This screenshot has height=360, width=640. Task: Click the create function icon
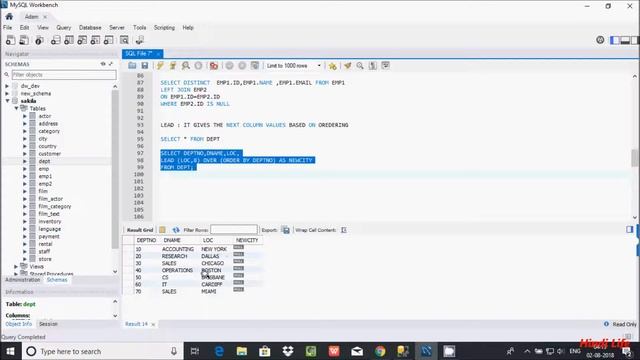[x=109, y=40]
